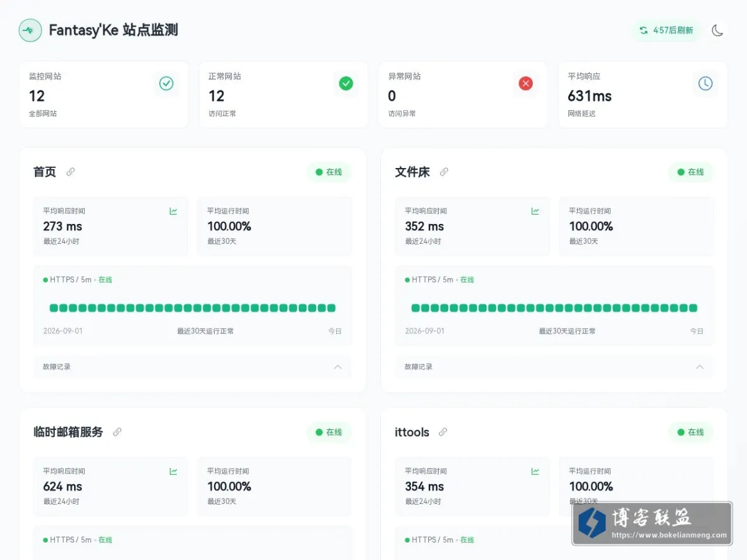Click the 首页 site title
This screenshot has height=560, width=747.
click(x=45, y=172)
